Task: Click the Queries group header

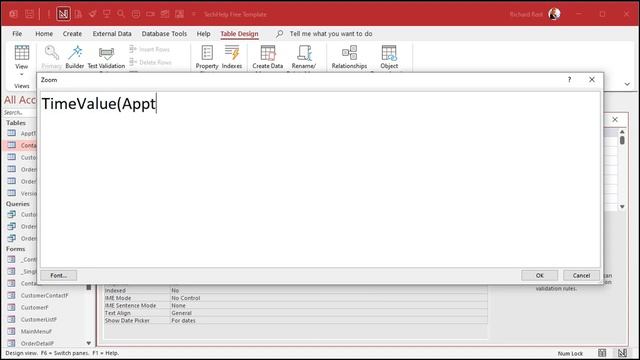Action: coord(18,204)
